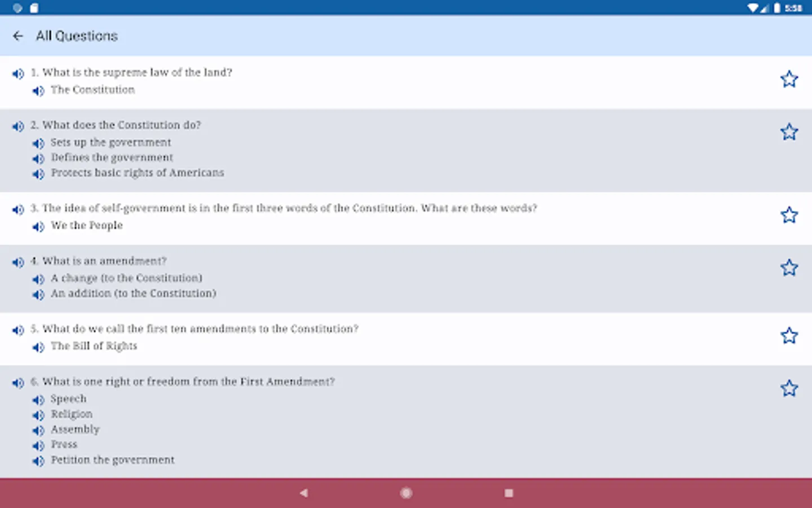Tap the back arrow to exit All Questions
Viewport: 812px width, 508px height.
[19, 36]
